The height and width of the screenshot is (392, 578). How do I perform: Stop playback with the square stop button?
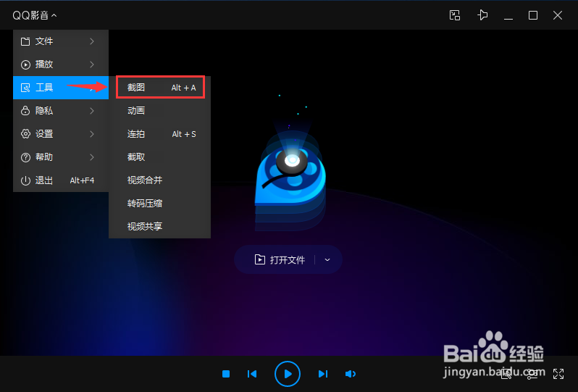[x=226, y=374]
